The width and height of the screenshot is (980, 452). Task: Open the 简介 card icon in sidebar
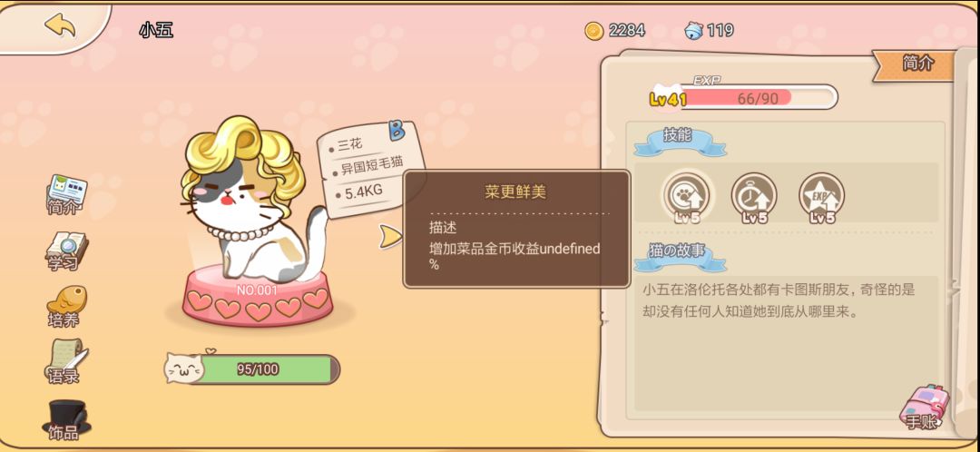pyautogui.click(x=65, y=194)
